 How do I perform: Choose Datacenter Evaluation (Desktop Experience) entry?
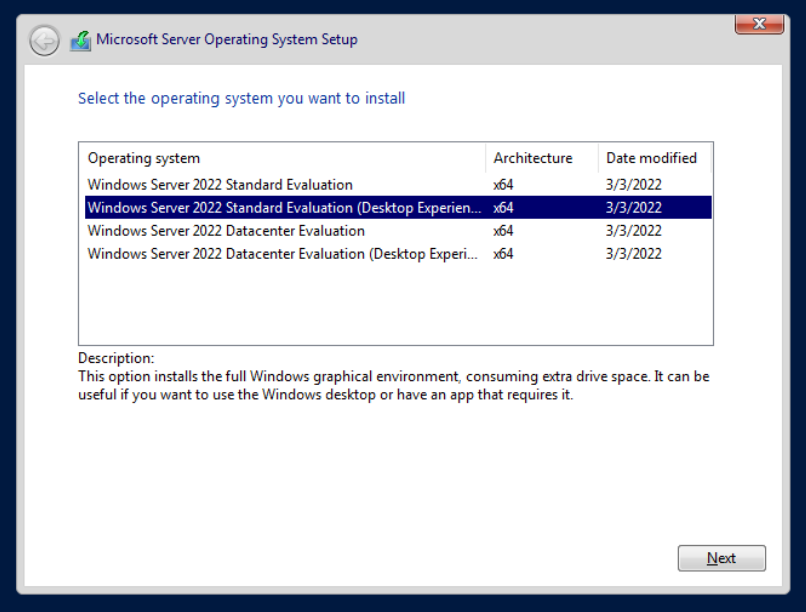point(284,254)
